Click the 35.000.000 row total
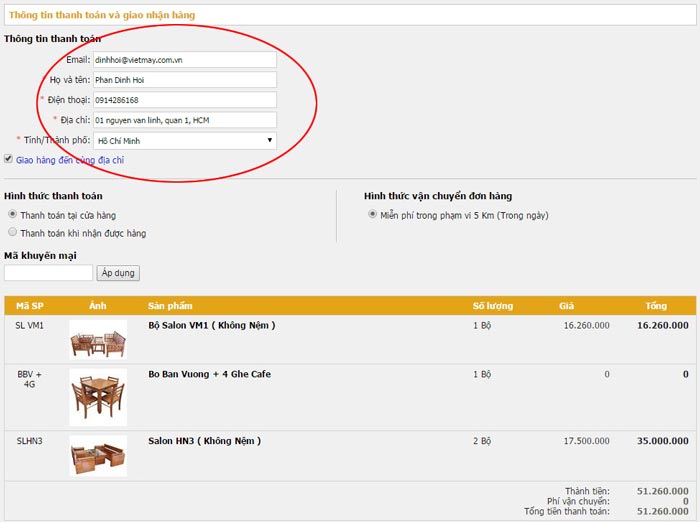 click(663, 441)
